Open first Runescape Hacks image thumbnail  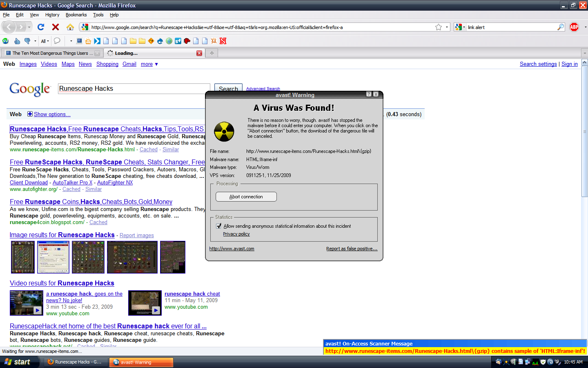coord(23,257)
